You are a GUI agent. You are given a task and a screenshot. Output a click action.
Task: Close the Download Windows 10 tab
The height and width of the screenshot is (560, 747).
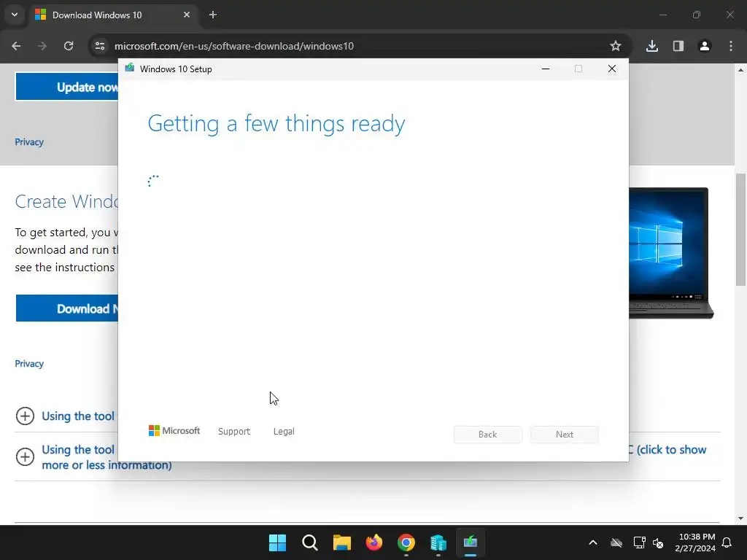point(187,15)
